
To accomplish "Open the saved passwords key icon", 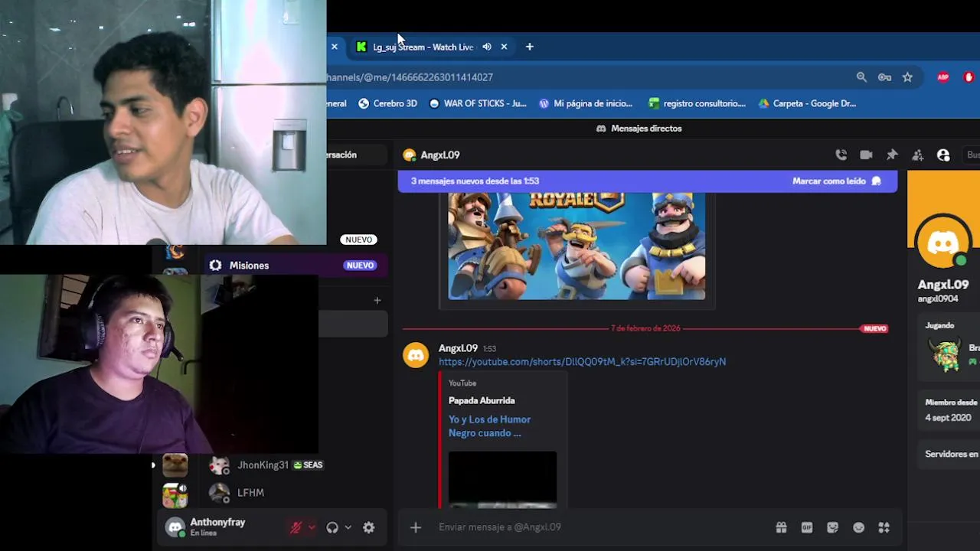I will pos(884,77).
